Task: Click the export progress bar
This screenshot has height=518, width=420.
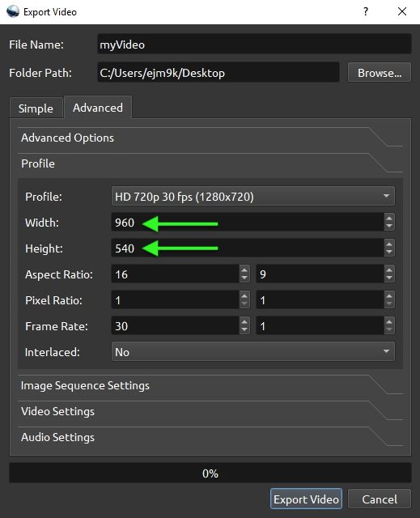Action: (210, 473)
